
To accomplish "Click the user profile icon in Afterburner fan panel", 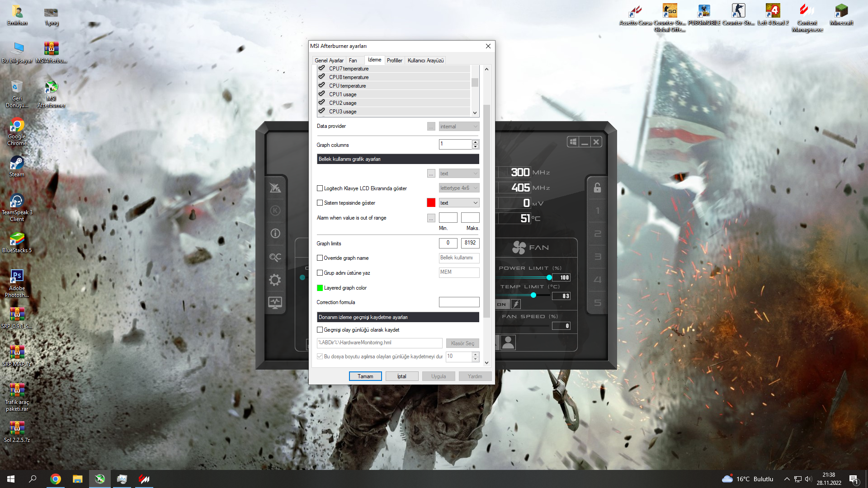I will tap(508, 343).
